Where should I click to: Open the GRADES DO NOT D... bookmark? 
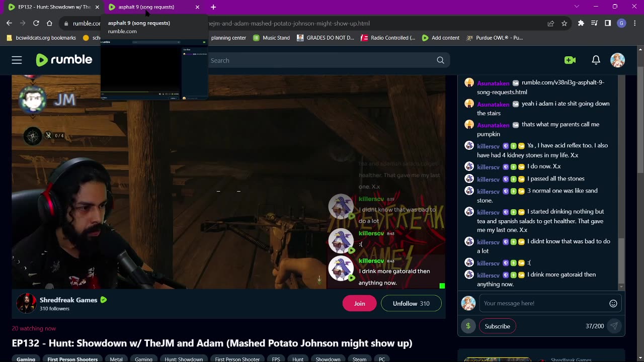point(325,38)
